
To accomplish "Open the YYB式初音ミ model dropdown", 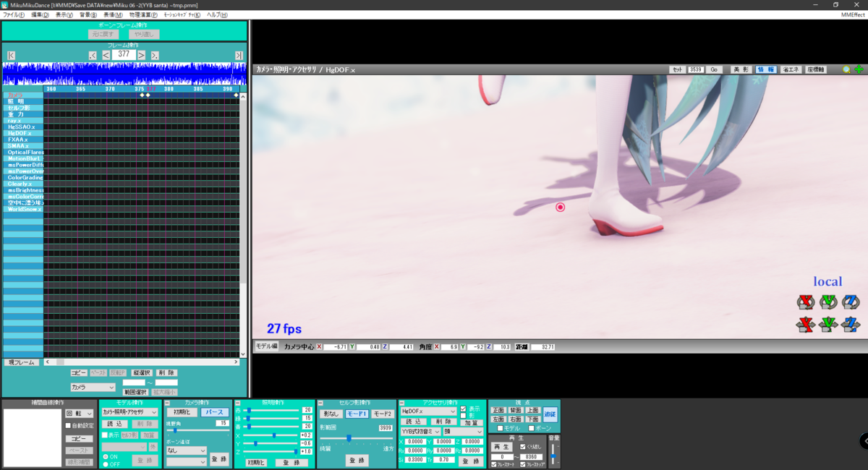I will point(420,431).
